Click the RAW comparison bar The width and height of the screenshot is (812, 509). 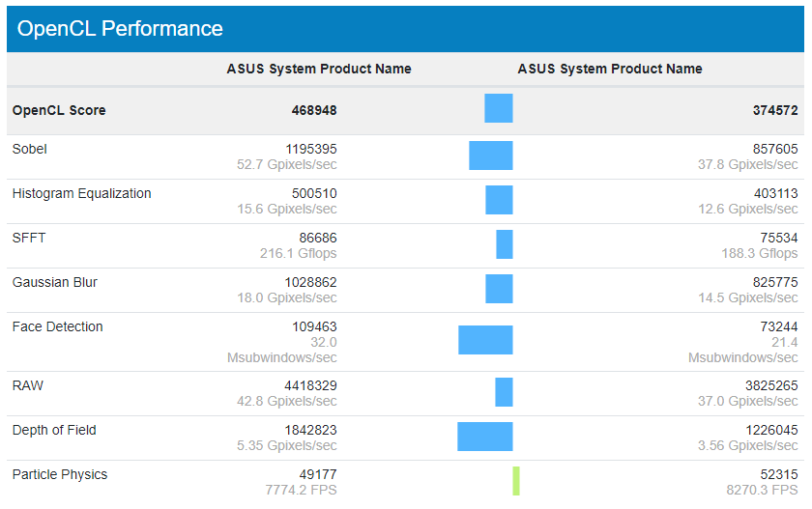point(504,392)
